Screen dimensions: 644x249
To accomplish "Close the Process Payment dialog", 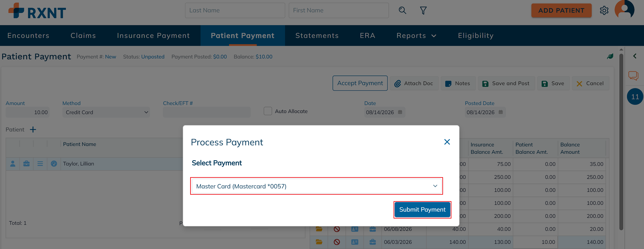I will [x=447, y=142].
